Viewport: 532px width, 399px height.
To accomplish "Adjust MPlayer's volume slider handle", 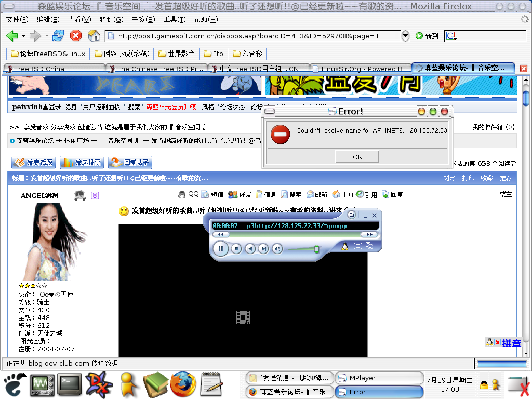I will tap(316, 249).
